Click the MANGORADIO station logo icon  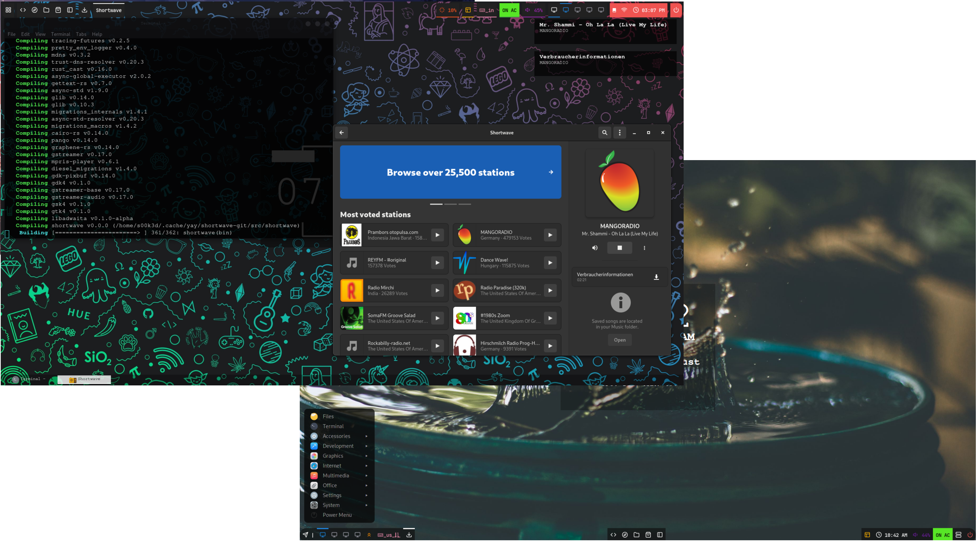[465, 235]
